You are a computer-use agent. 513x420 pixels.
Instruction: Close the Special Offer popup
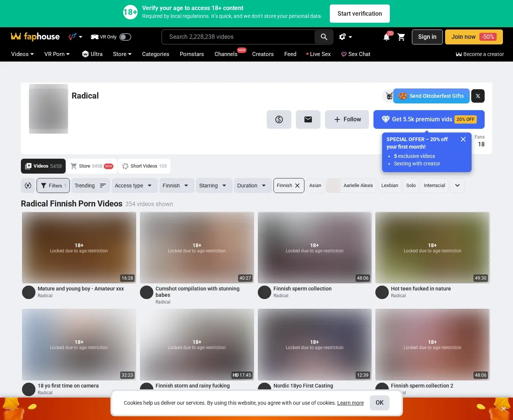tap(463, 139)
